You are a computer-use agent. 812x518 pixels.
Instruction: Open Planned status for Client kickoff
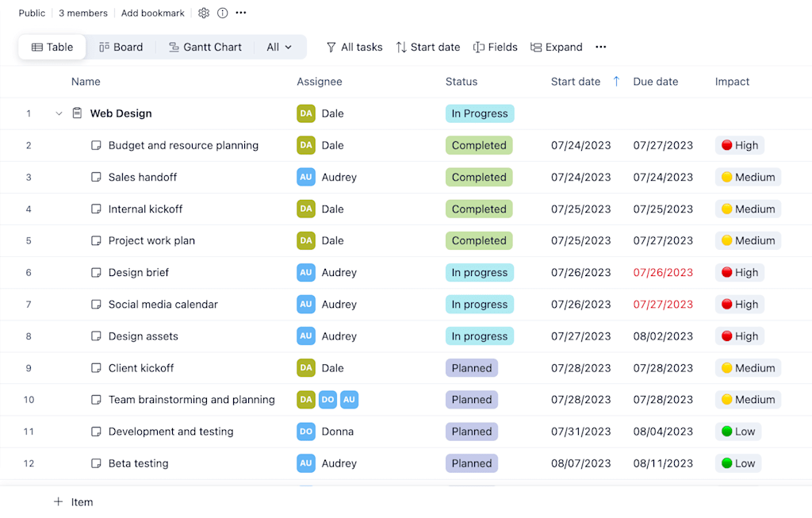472,368
